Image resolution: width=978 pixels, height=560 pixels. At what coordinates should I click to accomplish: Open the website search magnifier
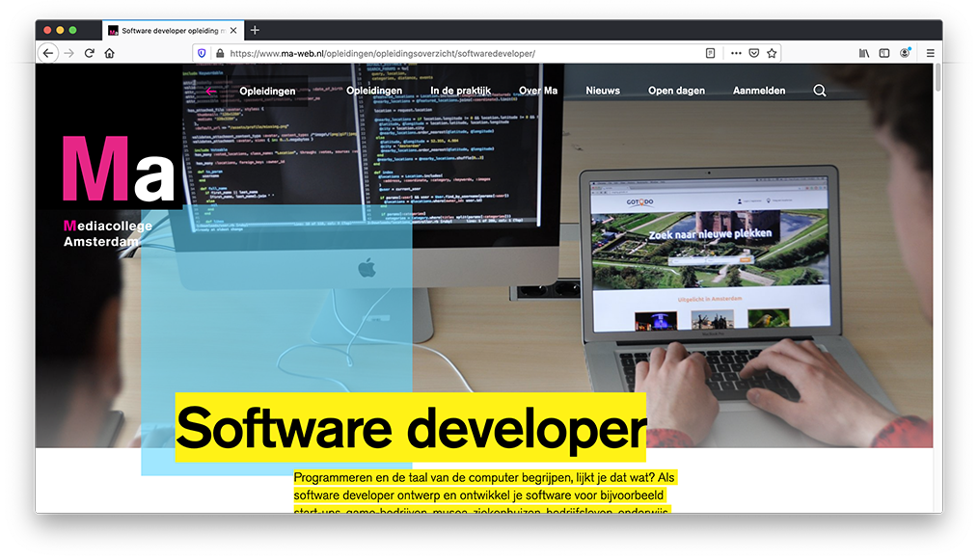(820, 91)
